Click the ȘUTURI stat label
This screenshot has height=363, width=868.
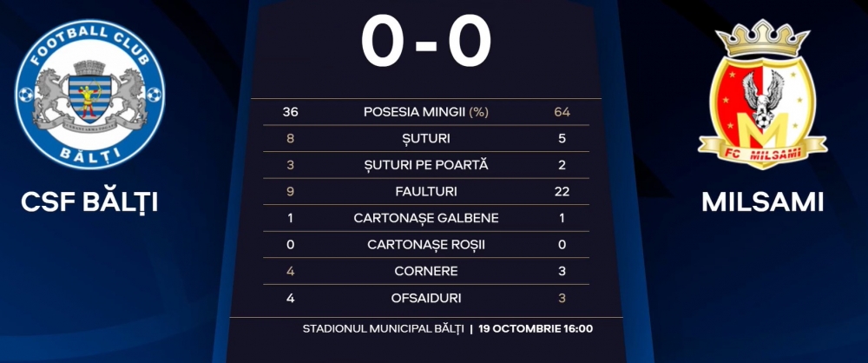[426, 139]
